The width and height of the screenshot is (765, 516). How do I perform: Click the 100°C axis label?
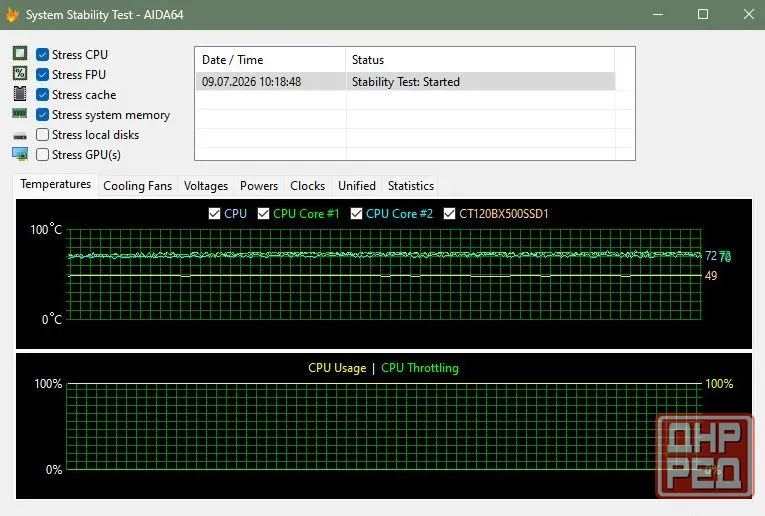coord(46,229)
